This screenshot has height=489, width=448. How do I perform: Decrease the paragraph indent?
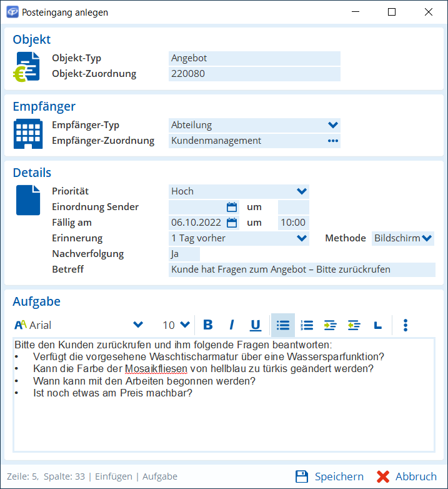pos(354,325)
